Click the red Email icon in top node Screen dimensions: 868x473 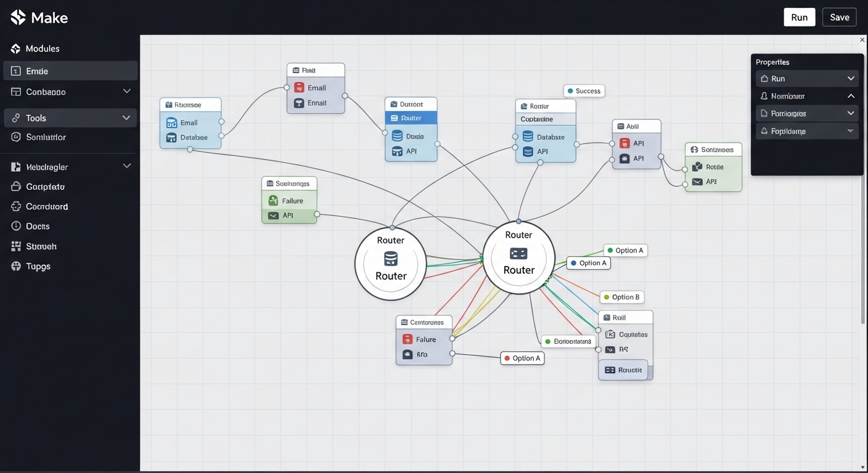coord(299,87)
